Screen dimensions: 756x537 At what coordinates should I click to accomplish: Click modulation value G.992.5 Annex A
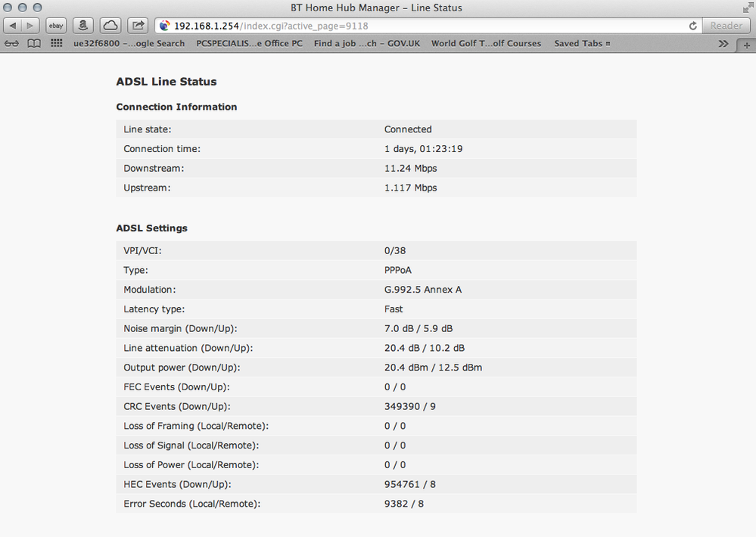(x=423, y=290)
